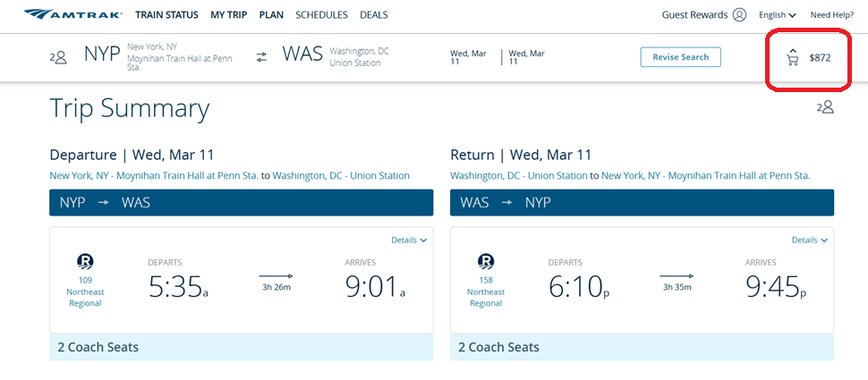Click the My Trip menu item
868x380 pixels.
coord(230,15)
